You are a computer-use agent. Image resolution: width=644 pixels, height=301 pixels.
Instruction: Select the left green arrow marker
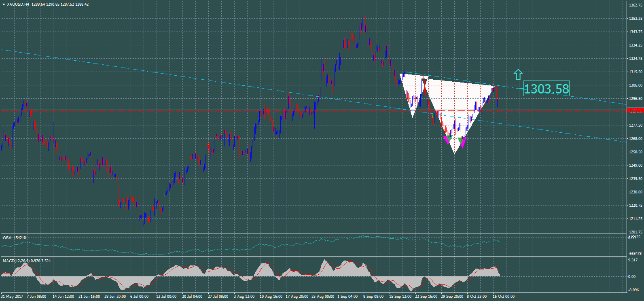(x=449, y=138)
